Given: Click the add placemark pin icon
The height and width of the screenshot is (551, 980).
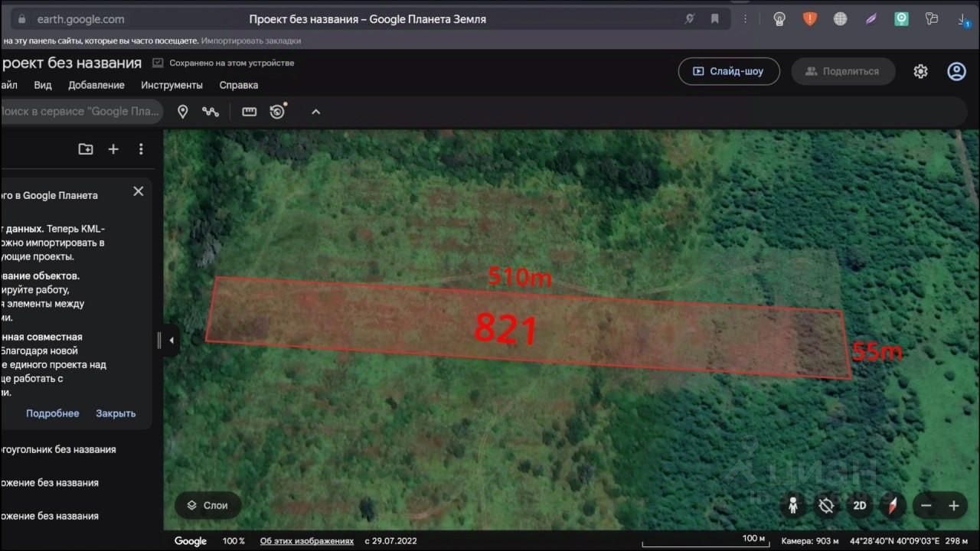Looking at the screenshot, I should tap(182, 112).
